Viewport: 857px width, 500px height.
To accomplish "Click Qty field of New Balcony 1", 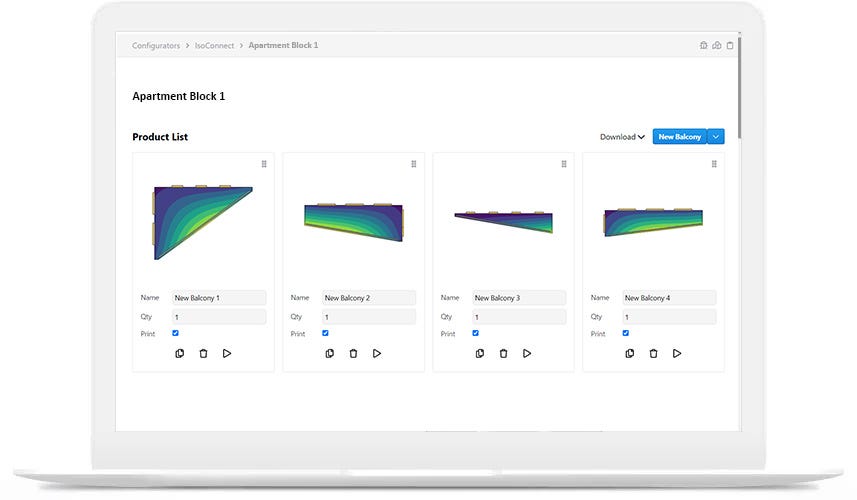I will (219, 317).
